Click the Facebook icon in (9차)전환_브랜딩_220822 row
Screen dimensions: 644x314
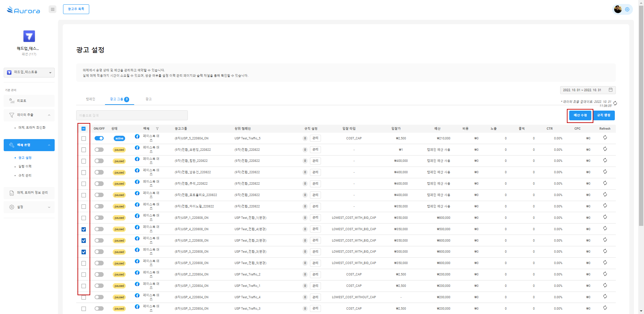pos(137,148)
